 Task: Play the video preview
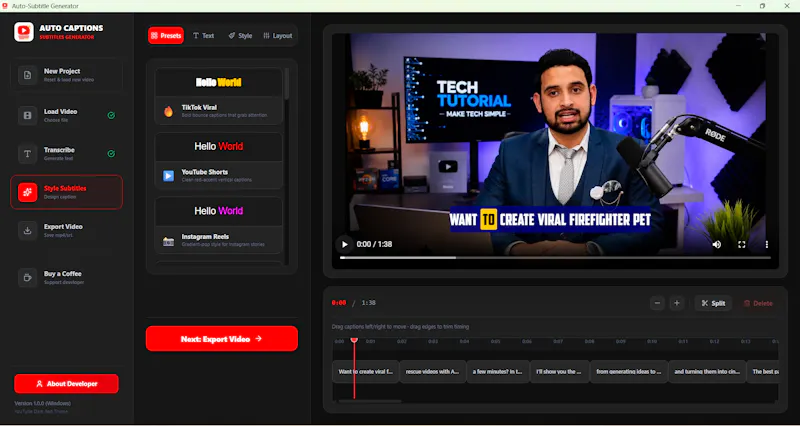click(x=344, y=244)
